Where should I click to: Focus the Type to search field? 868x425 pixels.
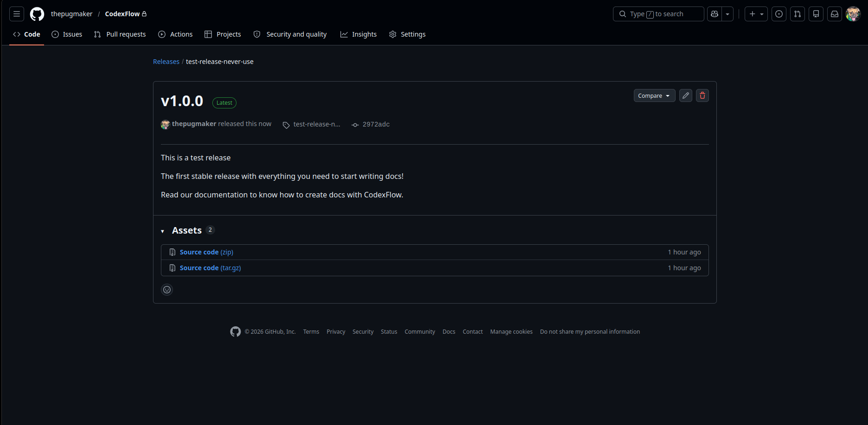(658, 14)
